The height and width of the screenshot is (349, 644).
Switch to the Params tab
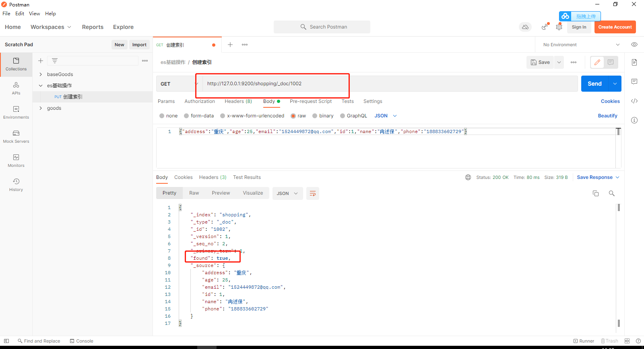click(x=166, y=101)
